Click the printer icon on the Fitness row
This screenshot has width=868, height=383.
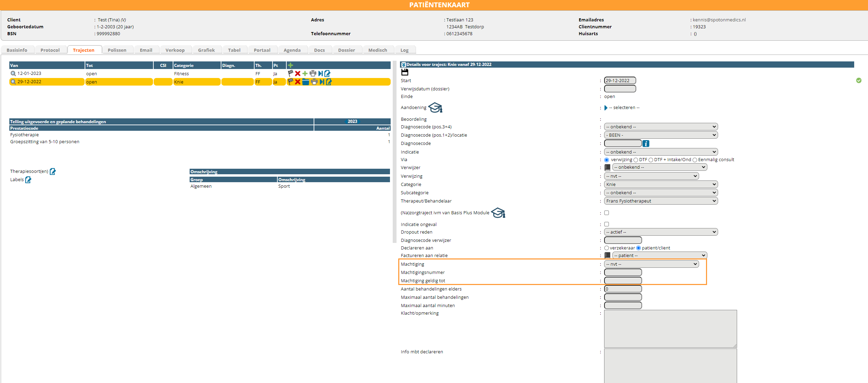click(x=313, y=73)
